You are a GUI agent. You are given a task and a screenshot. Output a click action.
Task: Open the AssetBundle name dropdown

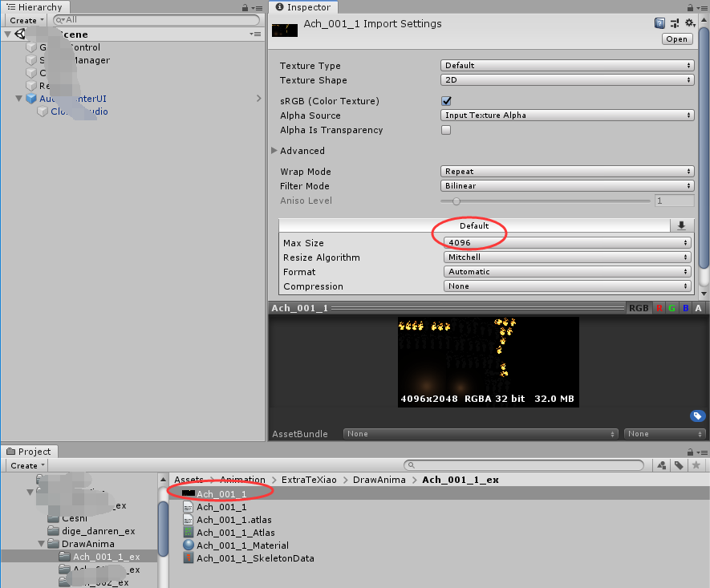[x=481, y=434]
